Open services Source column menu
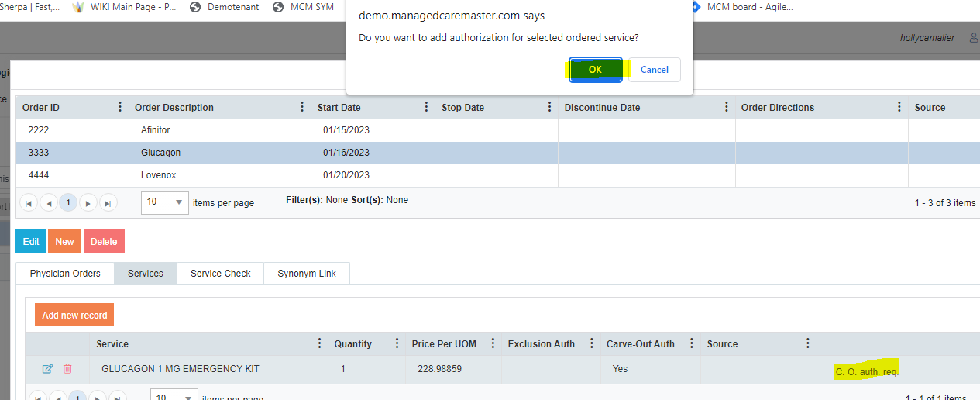Image resolution: width=980 pixels, height=400 pixels. coord(808,343)
